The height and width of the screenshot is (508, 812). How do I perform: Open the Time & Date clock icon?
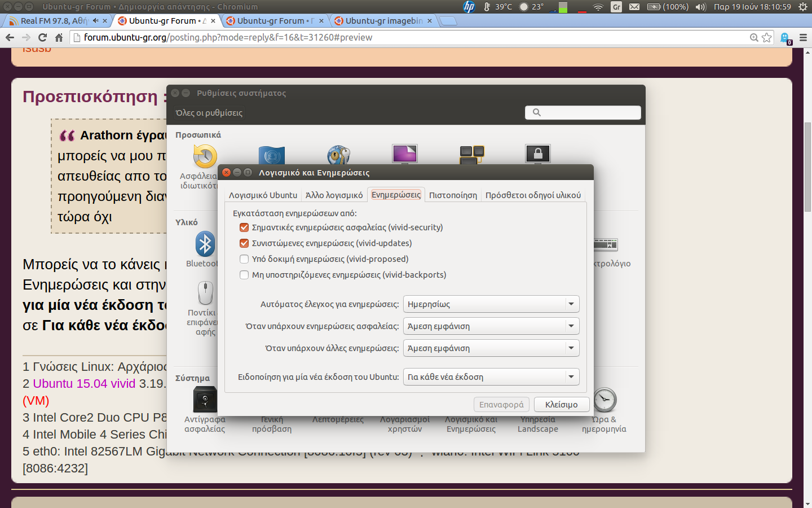point(604,400)
